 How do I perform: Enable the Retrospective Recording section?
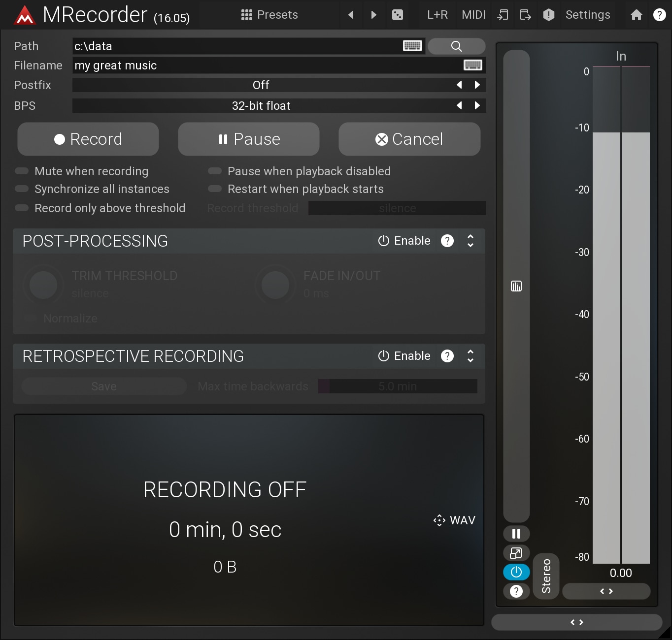(404, 356)
